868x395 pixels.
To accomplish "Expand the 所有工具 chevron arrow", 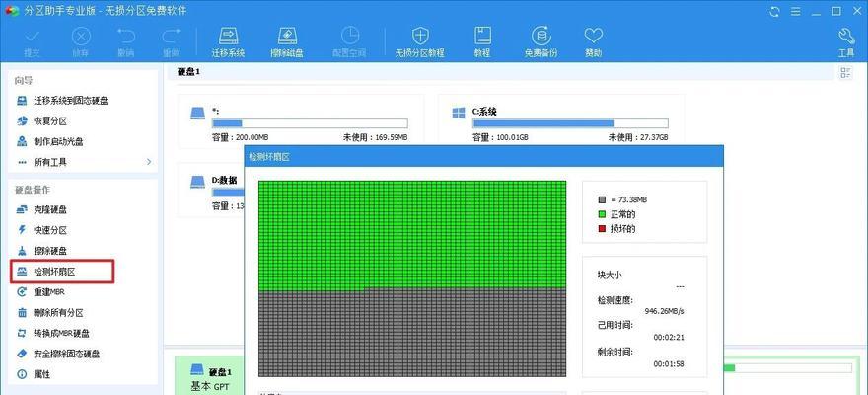I will click(148, 162).
